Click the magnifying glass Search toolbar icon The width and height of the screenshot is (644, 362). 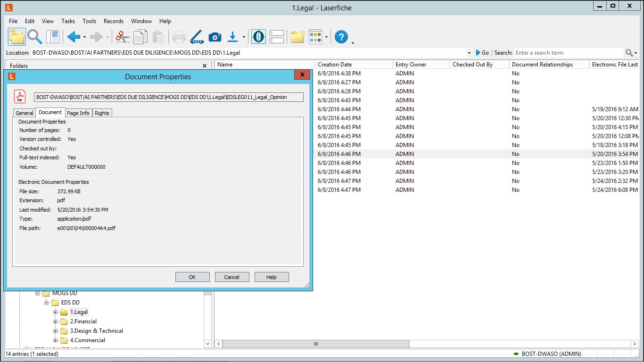coord(34,37)
